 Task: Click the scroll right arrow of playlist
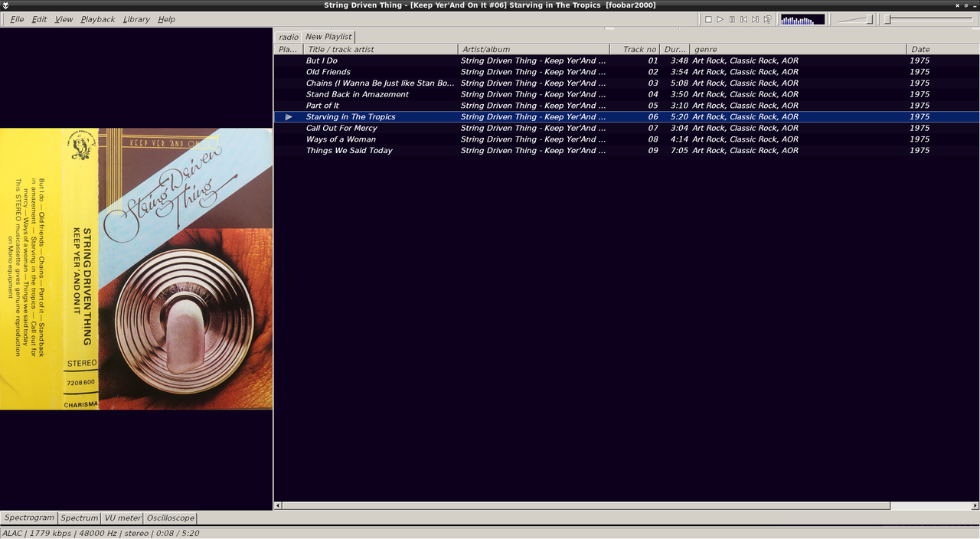tap(975, 505)
